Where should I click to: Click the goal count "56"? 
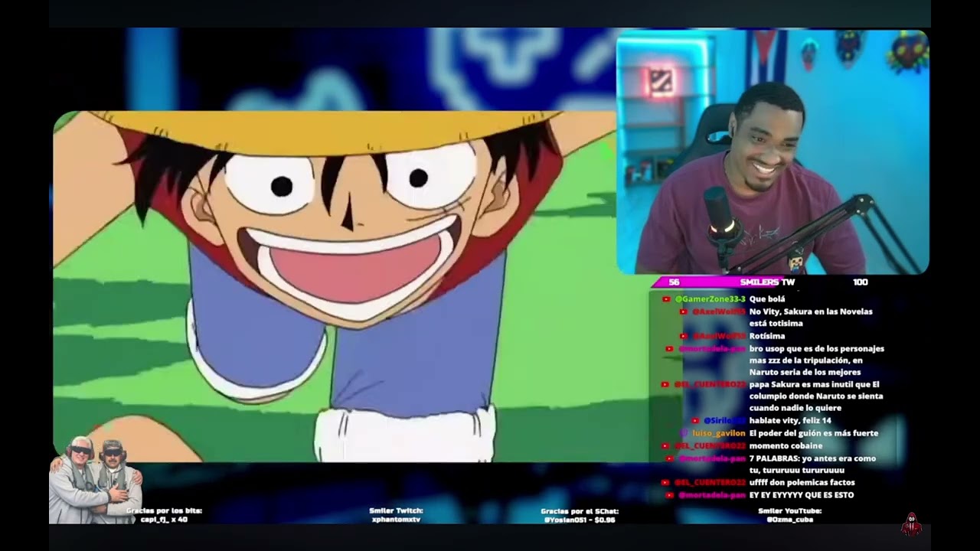tap(674, 282)
